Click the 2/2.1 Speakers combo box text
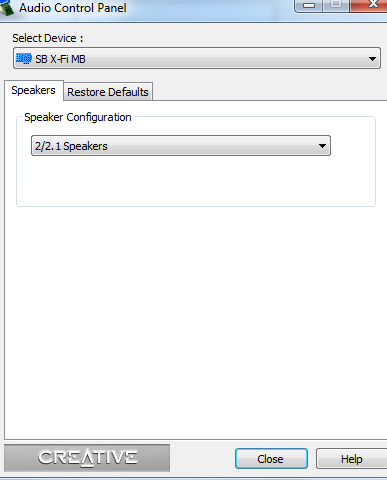387x480 pixels. pyautogui.click(x=71, y=146)
